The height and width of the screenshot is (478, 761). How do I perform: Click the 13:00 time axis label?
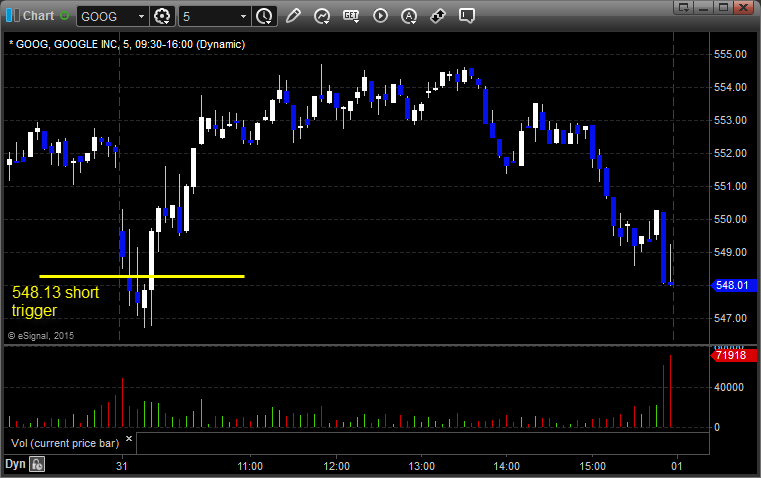point(421,466)
